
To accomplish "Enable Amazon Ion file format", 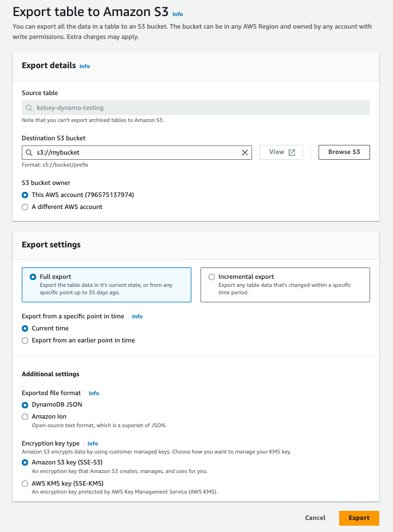I will (x=25, y=416).
